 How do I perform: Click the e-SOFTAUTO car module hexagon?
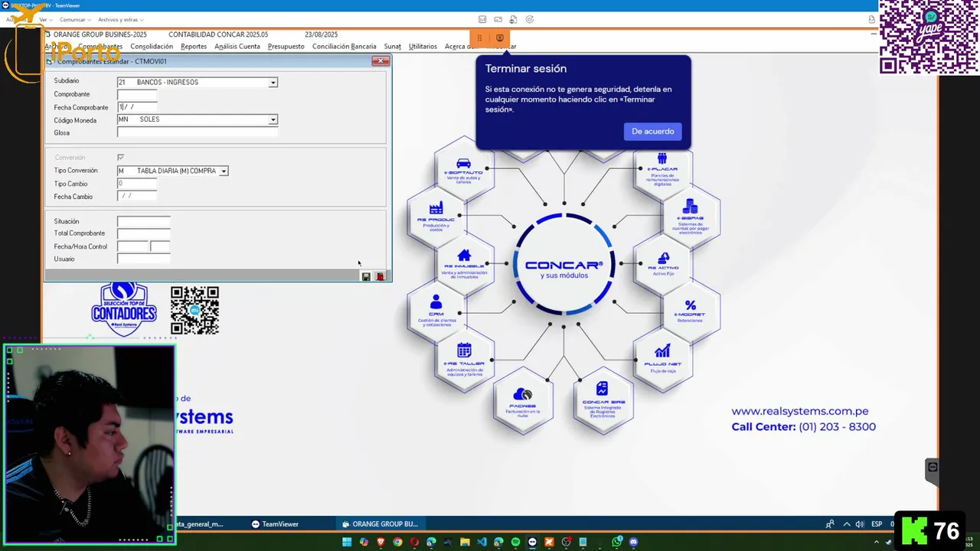click(464, 168)
